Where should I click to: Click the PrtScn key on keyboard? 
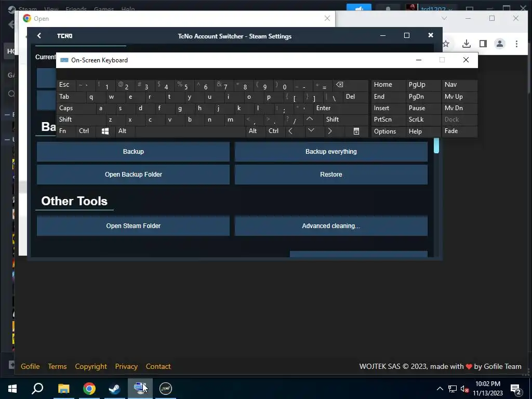[388, 119]
